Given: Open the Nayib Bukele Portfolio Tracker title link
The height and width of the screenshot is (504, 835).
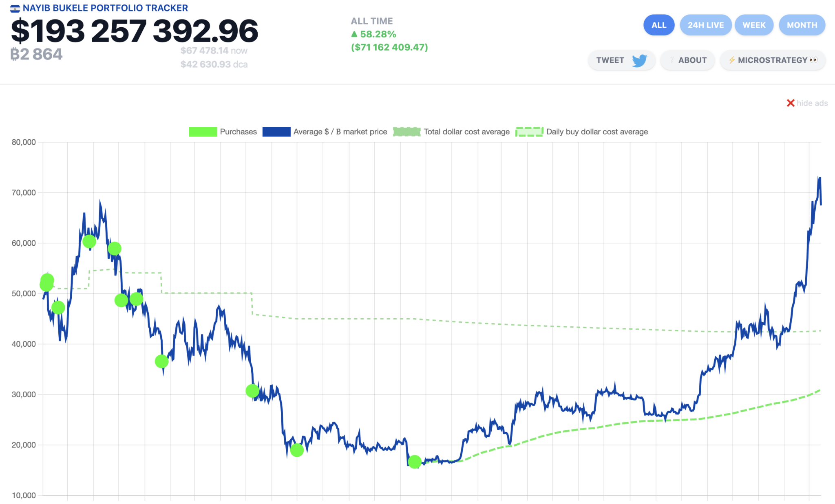Looking at the screenshot, I should 105,8.
